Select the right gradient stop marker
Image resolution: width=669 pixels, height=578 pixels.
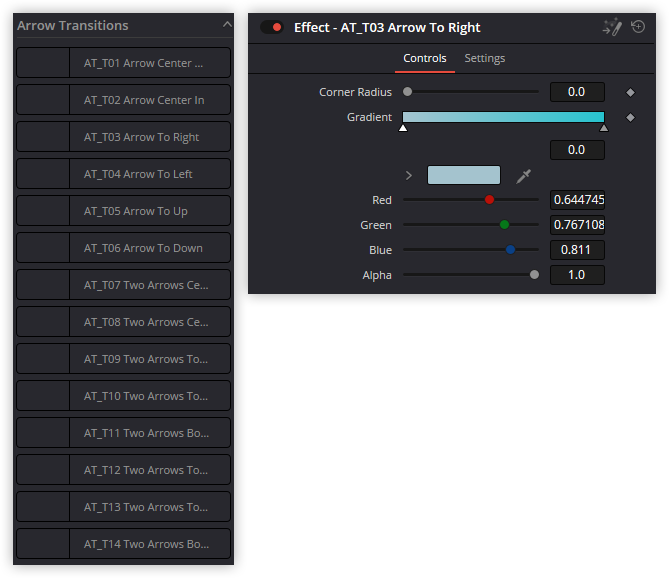(604, 128)
